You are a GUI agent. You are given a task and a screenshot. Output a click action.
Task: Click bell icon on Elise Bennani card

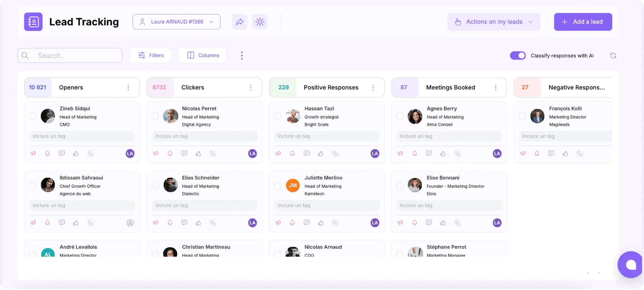tap(415, 223)
